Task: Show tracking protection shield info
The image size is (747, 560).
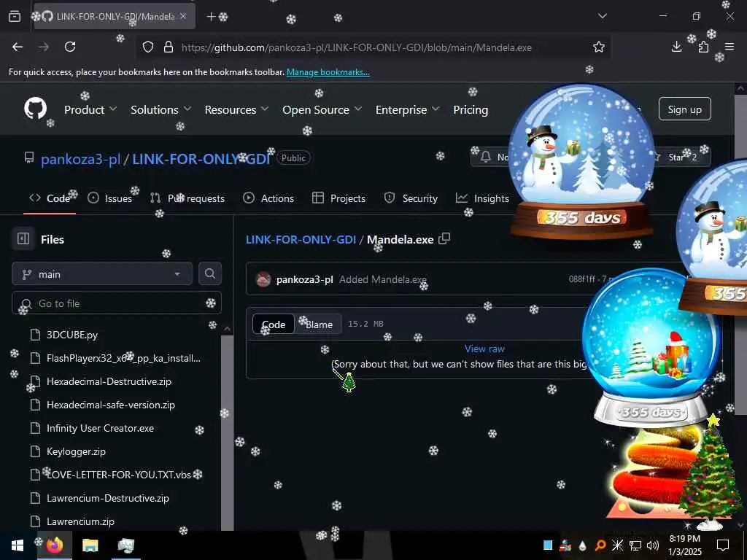Action: [148, 47]
